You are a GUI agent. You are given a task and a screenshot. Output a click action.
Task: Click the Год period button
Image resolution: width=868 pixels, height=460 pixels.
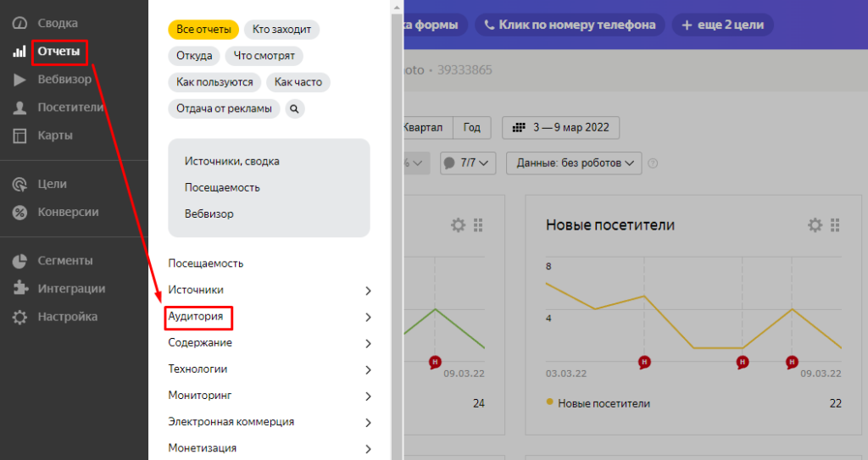(x=472, y=128)
